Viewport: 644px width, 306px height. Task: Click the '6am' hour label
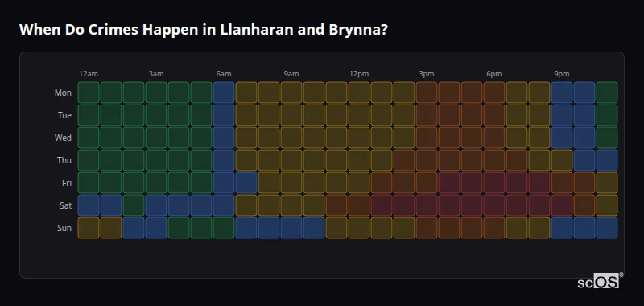point(224,74)
